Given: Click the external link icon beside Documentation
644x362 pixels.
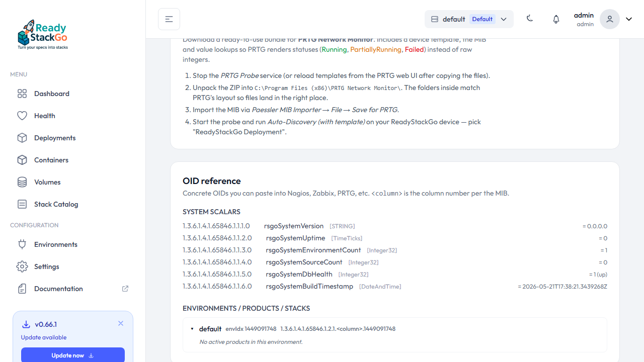Looking at the screenshot, I should pyautogui.click(x=125, y=289).
